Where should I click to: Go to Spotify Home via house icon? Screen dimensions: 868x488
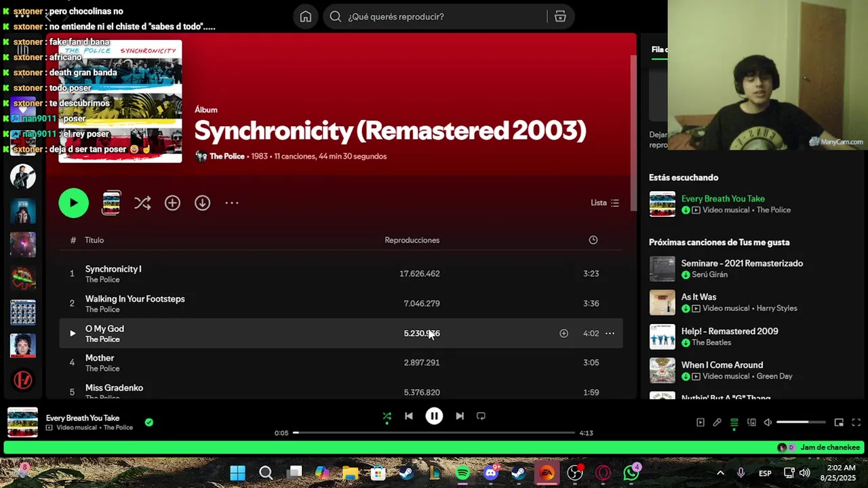coord(306,16)
